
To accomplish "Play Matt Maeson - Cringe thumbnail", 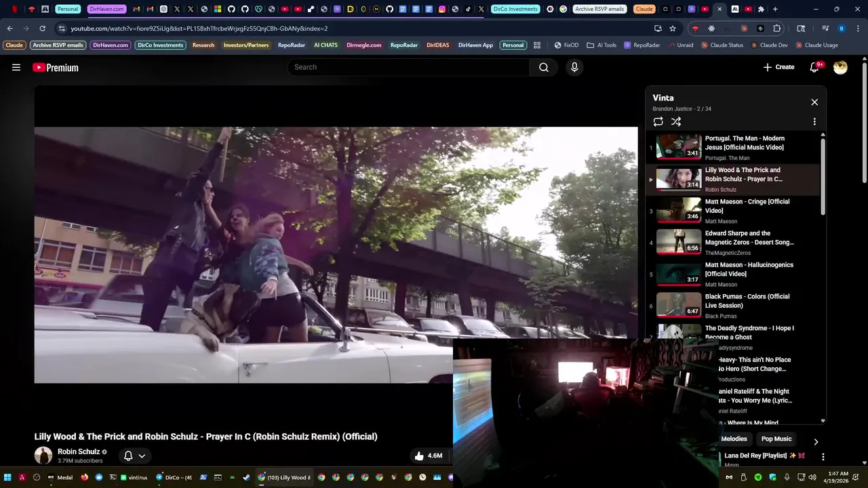I will click(679, 210).
